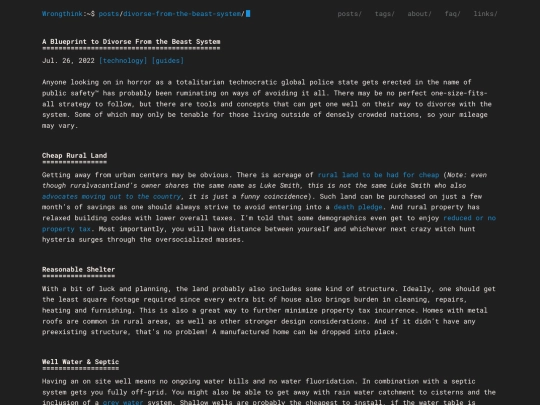Open the 'death pledge' link
This screenshot has height=405, width=540.
pos(358,207)
